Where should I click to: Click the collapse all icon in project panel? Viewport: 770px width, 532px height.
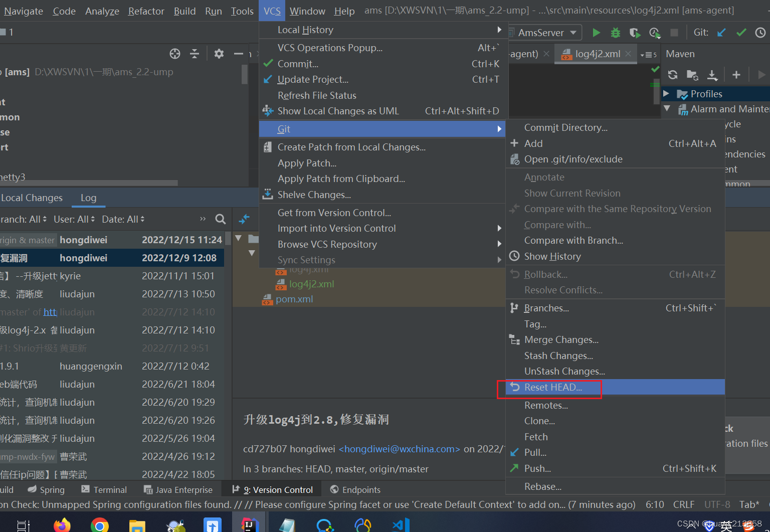tap(195, 54)
